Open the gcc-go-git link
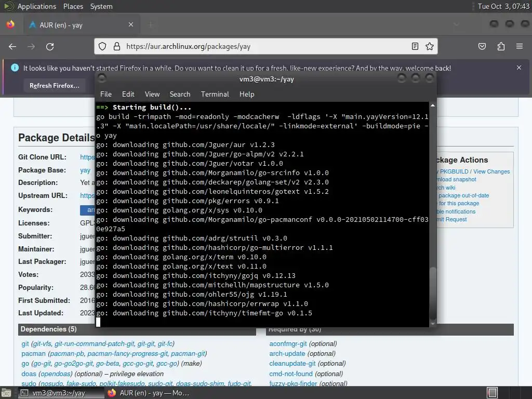Screen dimensions: 532x399 tap(138, 363)
